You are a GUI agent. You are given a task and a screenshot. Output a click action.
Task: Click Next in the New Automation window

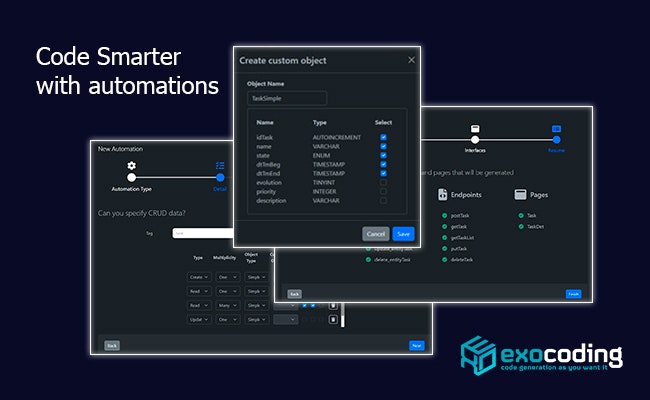417,345
